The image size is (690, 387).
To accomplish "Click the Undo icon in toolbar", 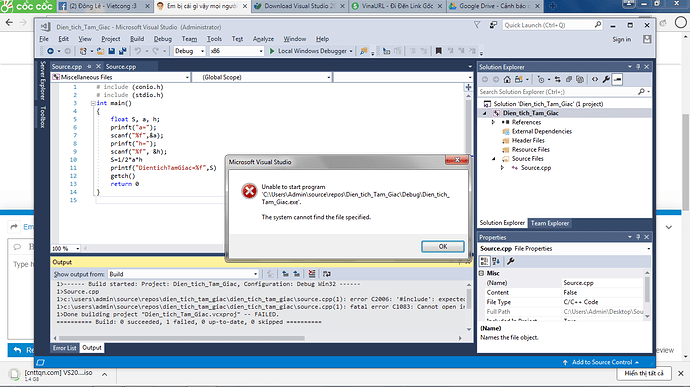I will (138, 51).
